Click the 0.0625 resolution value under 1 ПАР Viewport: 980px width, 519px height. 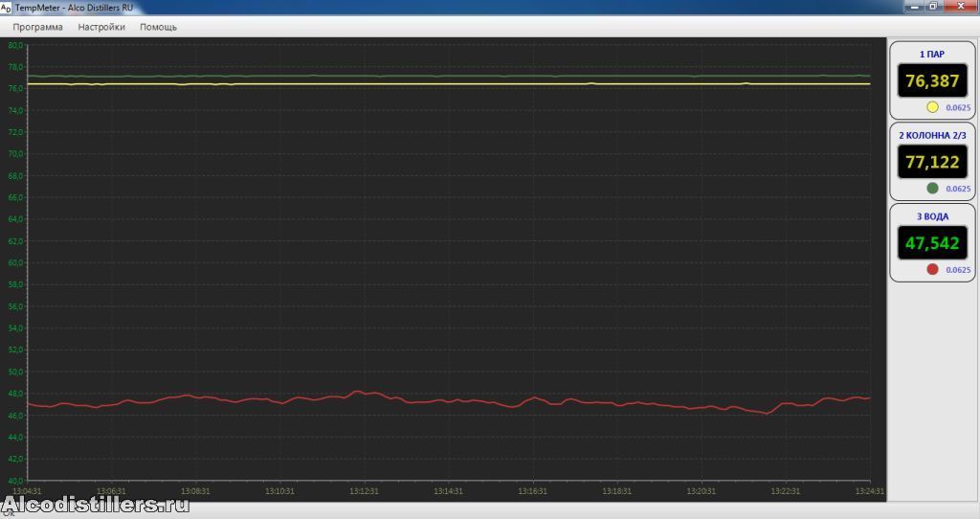957,108
